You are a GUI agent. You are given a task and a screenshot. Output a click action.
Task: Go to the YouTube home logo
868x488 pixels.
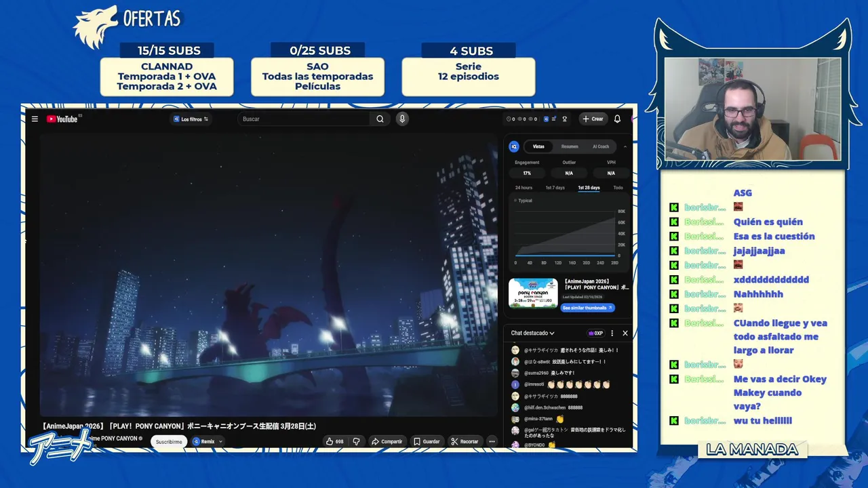pyautogui.click(x=63, y=119)
